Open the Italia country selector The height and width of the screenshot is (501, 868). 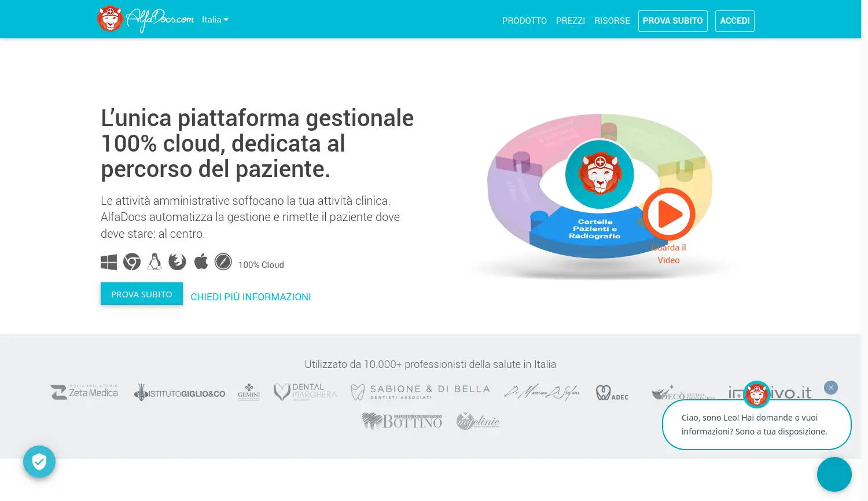215,19
